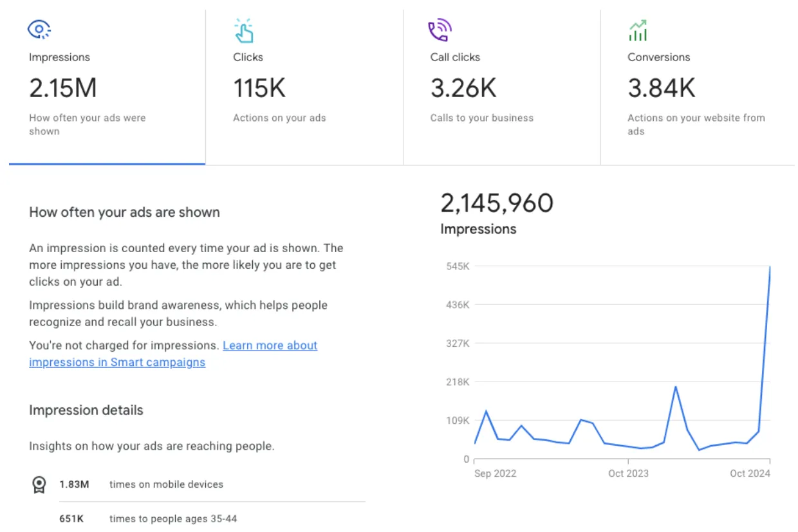Click the 545K y-axis label
Screen dimensions: 798x532
tap(458, 266)
